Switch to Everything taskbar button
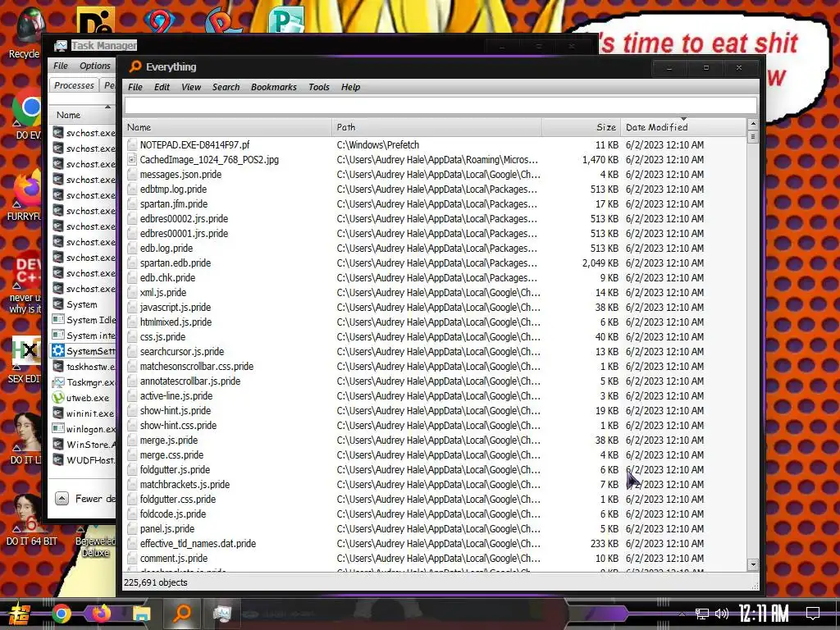Viewport: 840px width, 630px height. (x=182, y=613)
